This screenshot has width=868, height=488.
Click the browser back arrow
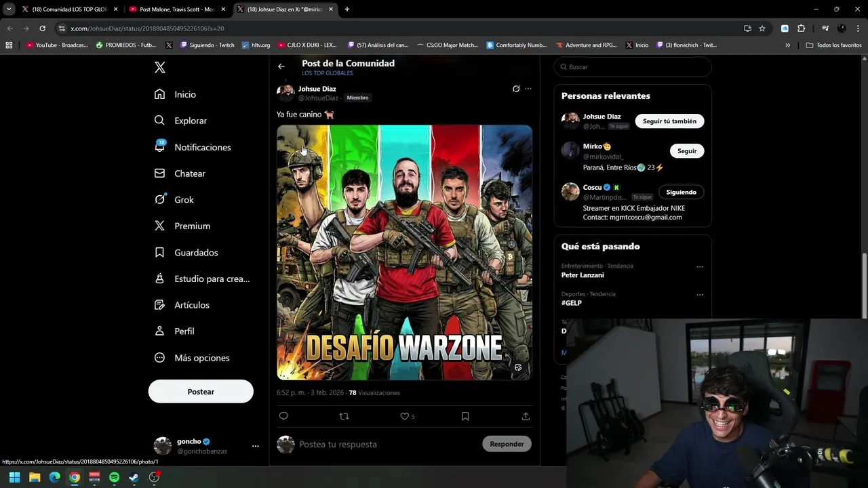(9, 28)
